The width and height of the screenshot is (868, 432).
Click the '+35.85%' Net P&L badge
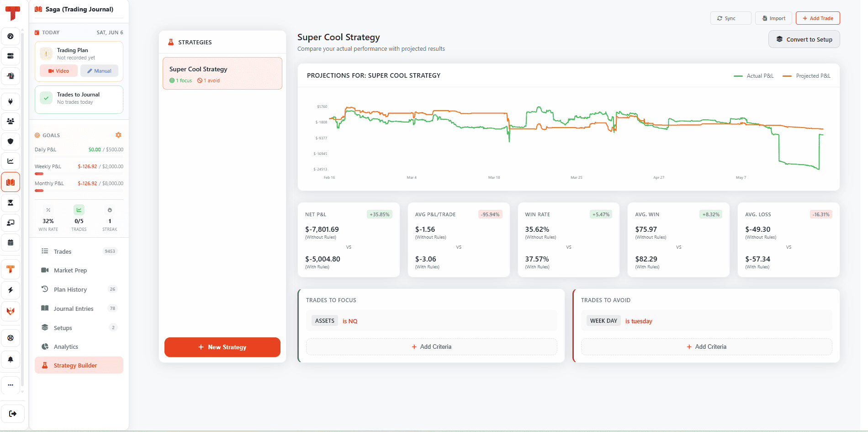point(380,214)
